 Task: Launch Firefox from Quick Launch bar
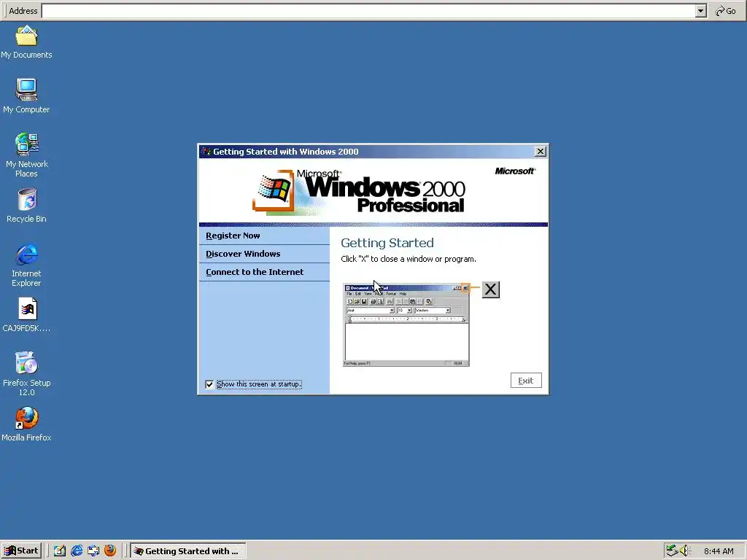click(x=110, y=551)
